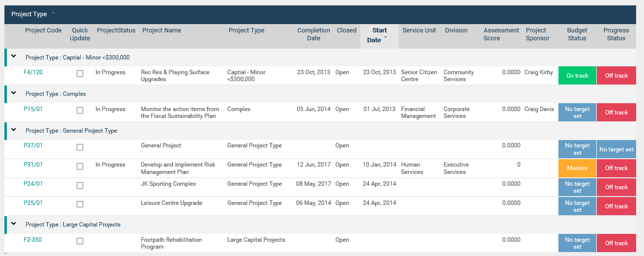644x256 pixels.
Task: Tick the Quick Update checkbox for P15/01
Action: point(80,110)
